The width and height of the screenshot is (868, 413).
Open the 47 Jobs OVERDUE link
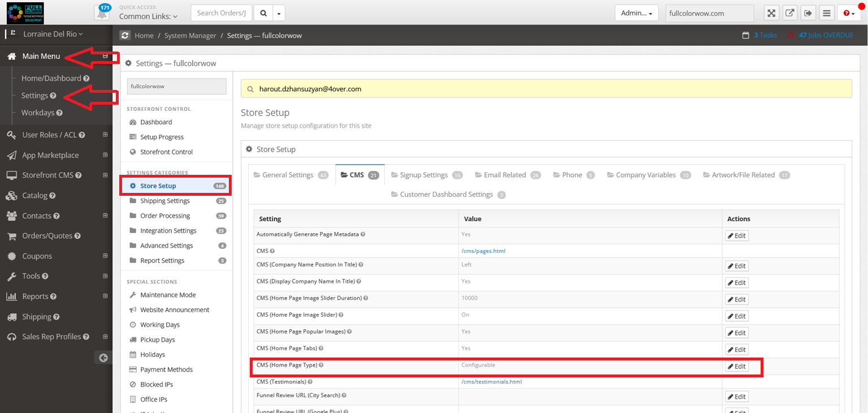pos(826,35)
